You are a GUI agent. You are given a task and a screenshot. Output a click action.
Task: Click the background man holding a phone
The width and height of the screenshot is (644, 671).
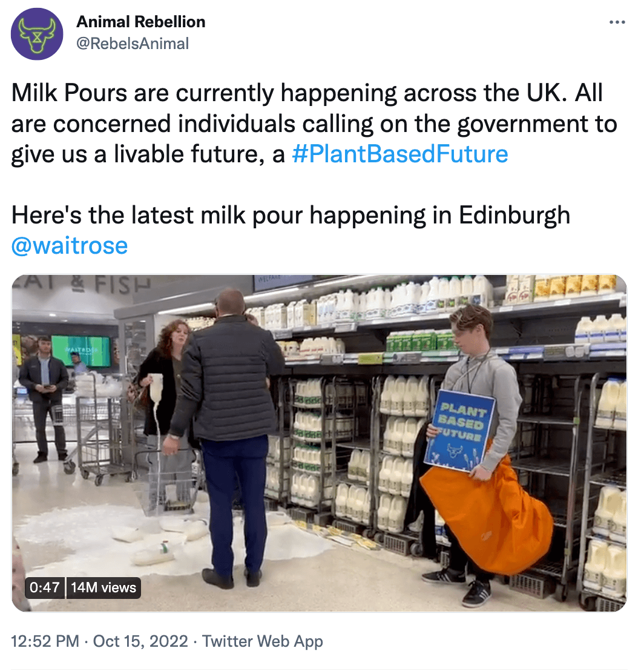[x=44, y=399]
